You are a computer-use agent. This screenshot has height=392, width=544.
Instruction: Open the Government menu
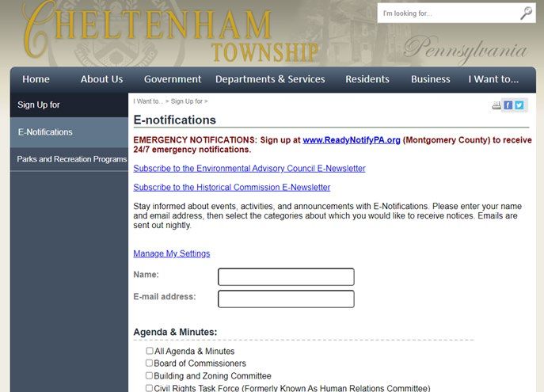173,79
